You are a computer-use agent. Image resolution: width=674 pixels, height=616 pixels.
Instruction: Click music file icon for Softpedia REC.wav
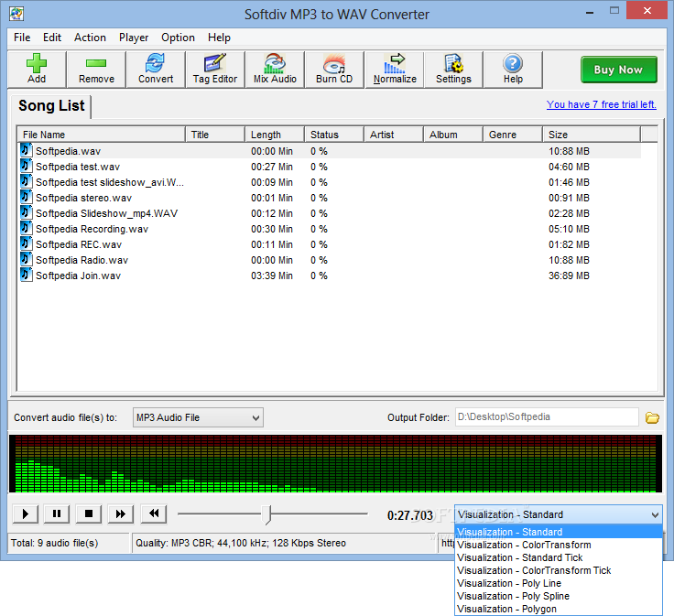(27, 244)
